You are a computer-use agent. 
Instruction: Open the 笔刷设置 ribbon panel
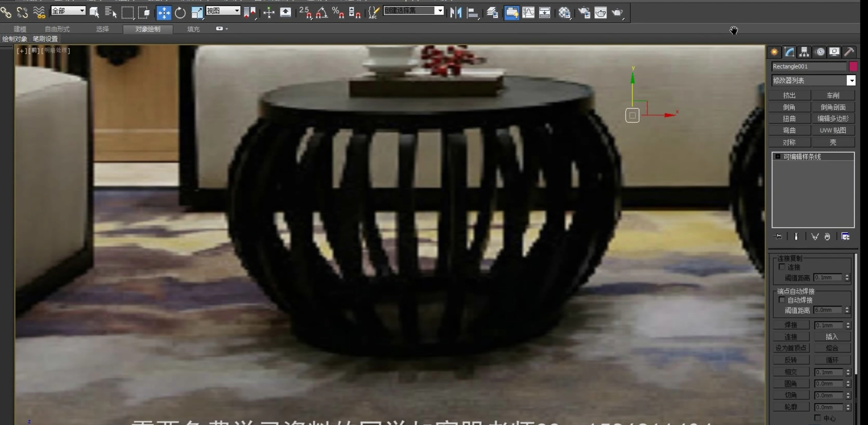point(45,39)
